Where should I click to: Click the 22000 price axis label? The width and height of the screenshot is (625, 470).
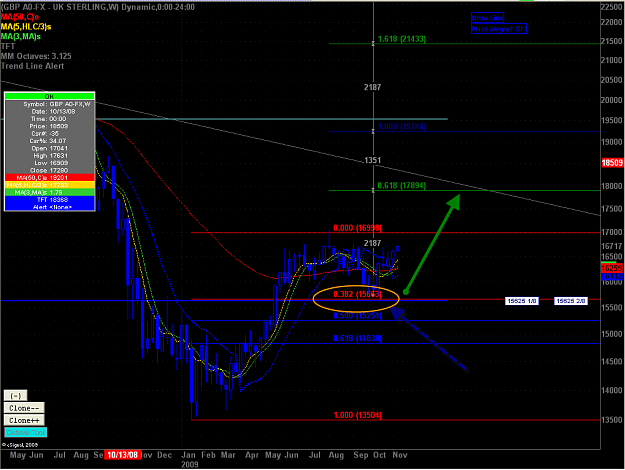tap(611, 22)
